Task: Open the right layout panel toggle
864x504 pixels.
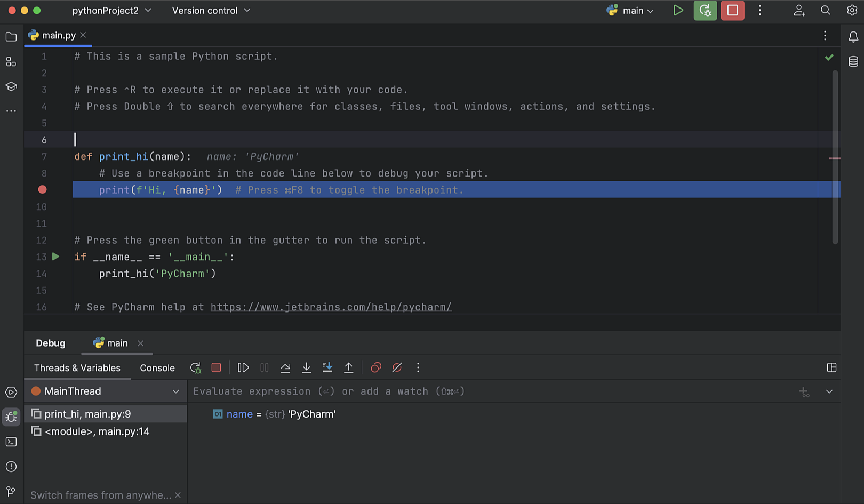Action: click(x=832, y=367)
